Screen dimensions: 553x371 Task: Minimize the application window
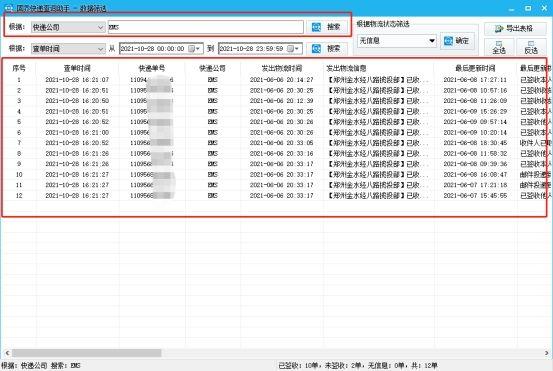511,8
